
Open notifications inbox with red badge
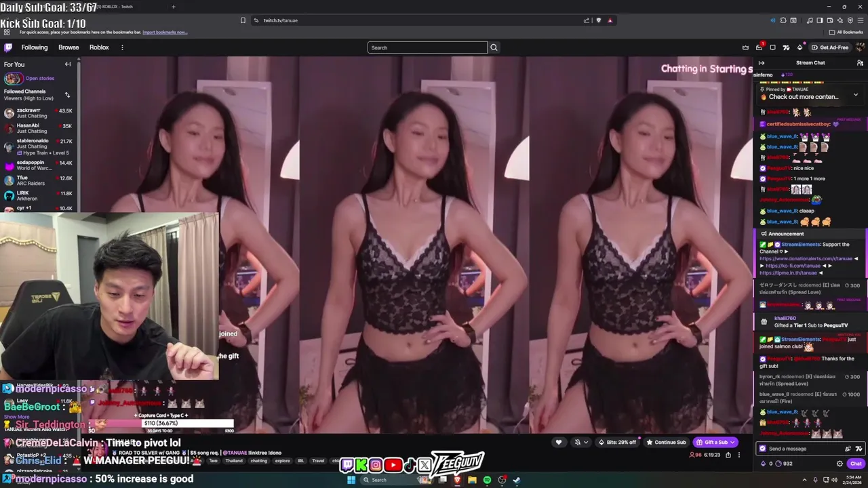click(x=759, y=47)
